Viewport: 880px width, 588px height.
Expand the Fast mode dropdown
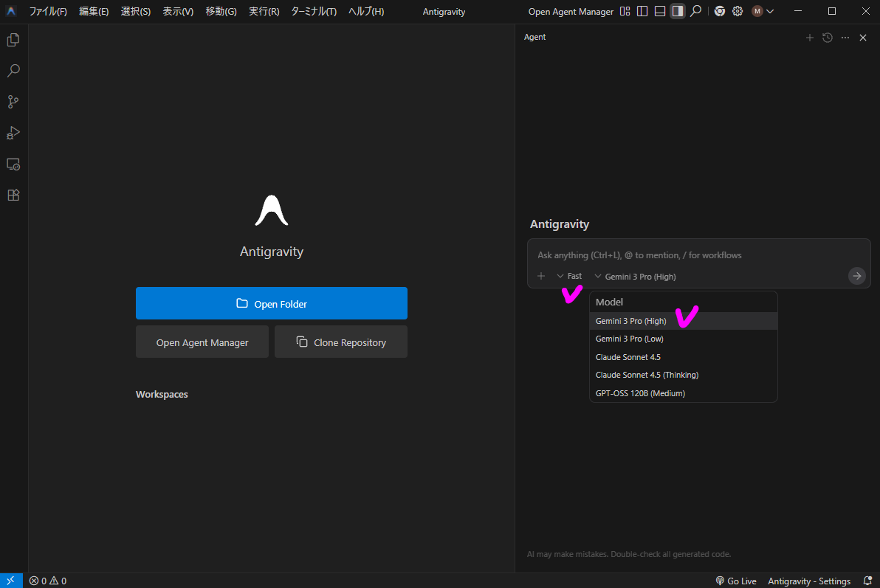(x=569, y=276)
